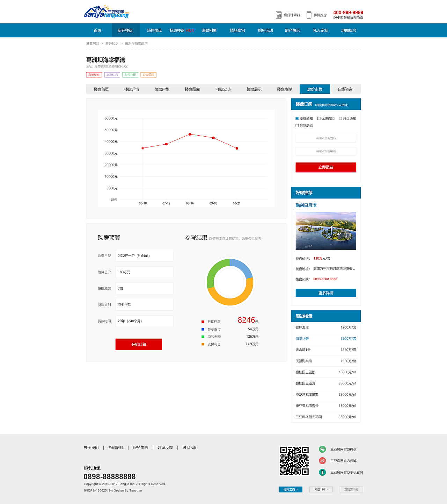Click the 立即报名 button
The image size is (447, 504).
pos(326,167)
